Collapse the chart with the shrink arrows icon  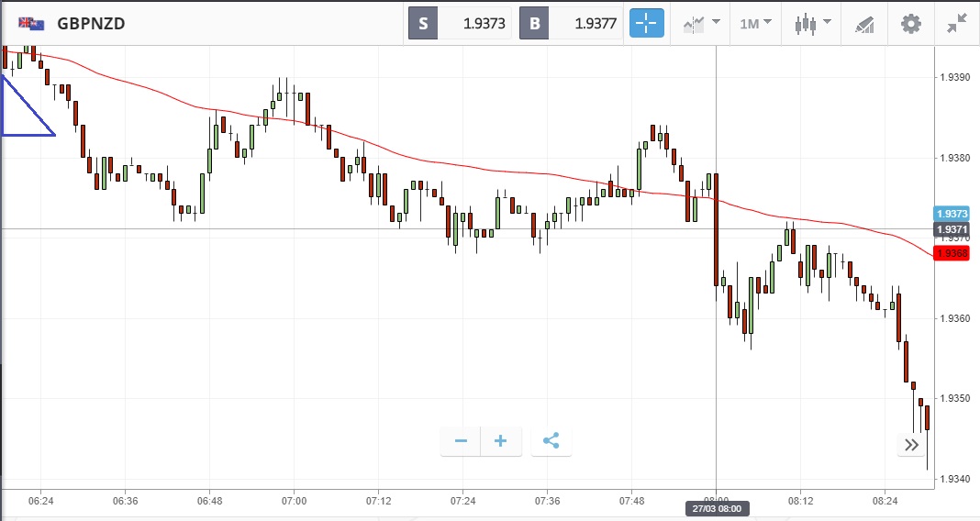[x=959, y=23]
